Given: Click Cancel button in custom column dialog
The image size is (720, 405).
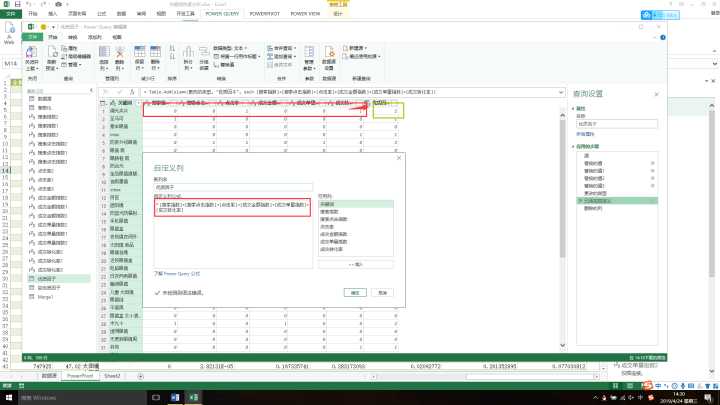Looking at the screenshot, I should pos(383,293).
